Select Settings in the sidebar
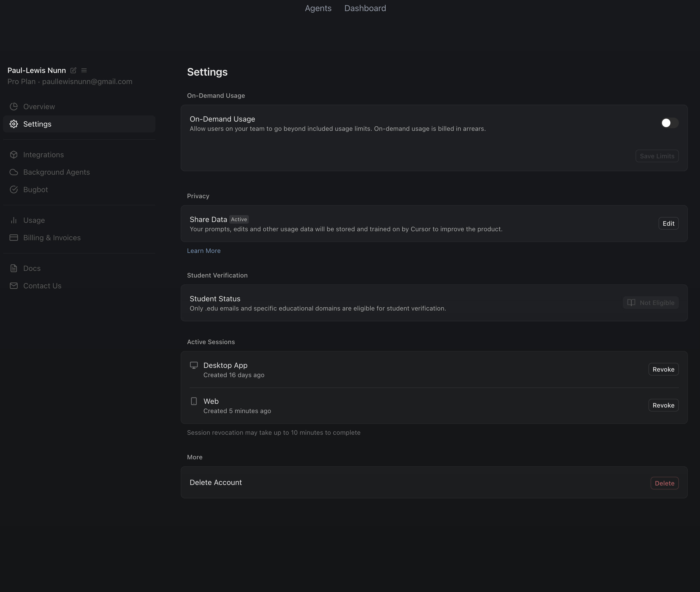Image resolution: width=700 pixels, height=592 pixels. click(37, 124)
